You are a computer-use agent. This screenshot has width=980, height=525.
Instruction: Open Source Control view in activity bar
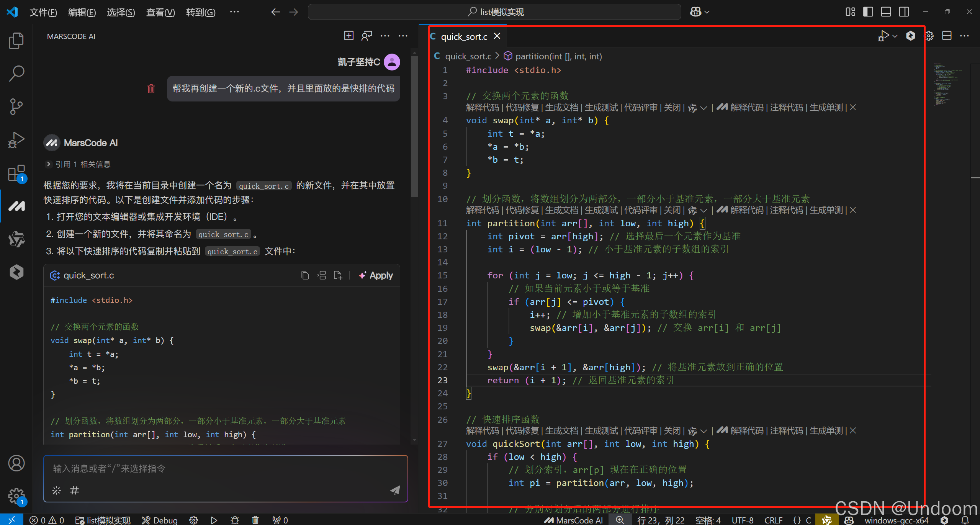16,106
